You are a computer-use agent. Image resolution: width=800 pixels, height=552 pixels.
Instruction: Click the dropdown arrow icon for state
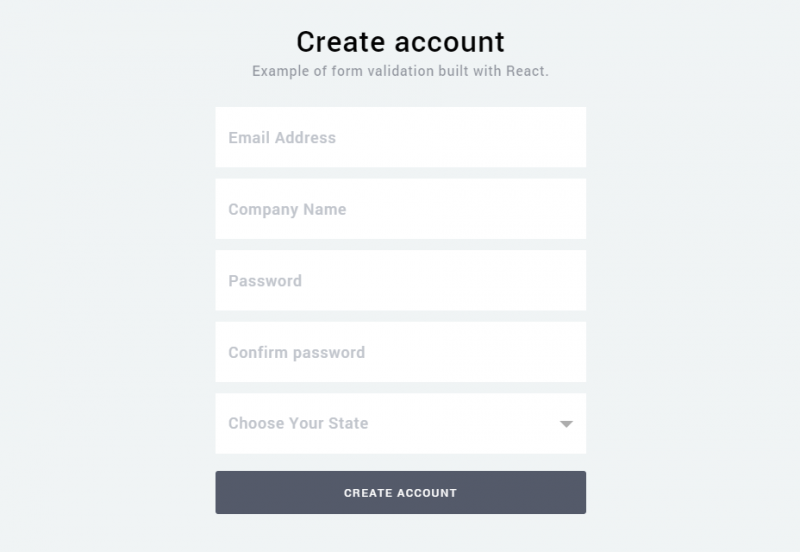click(566, 424)
